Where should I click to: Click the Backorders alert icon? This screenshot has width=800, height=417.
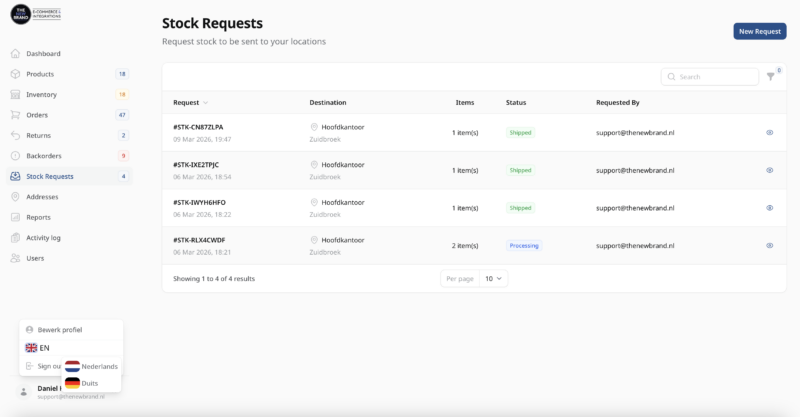tap(15, 156)
